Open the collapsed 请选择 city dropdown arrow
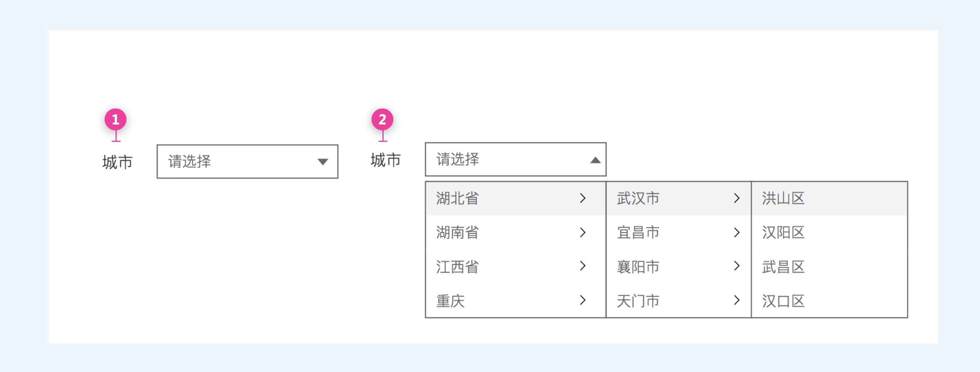The width and height of the screenshot is (980, 372). [323, 162]
